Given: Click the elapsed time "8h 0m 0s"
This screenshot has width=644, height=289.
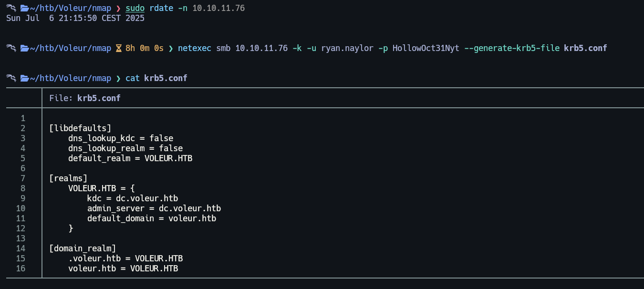Looking at the screenshot, I should pyautogui.click(x=145, y=48).
